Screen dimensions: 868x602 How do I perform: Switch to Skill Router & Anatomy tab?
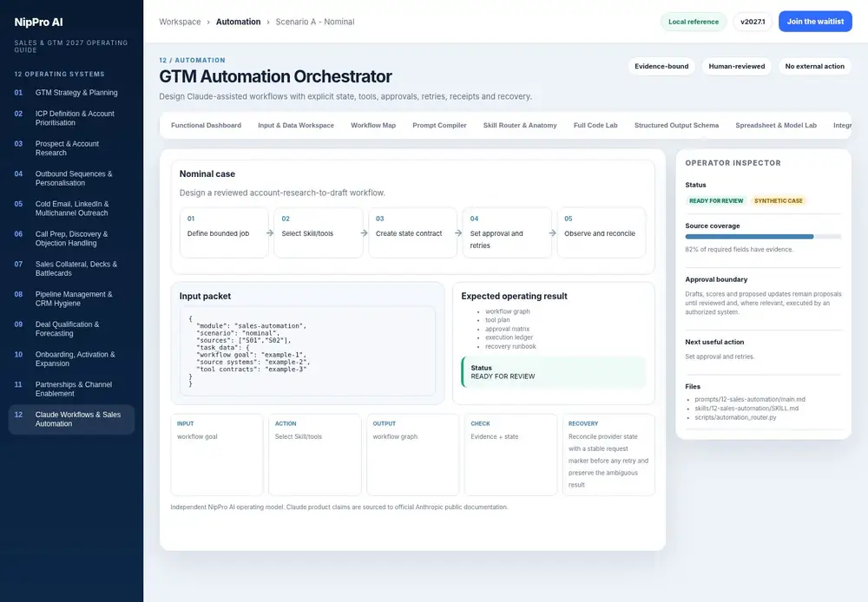pos(520,126)
